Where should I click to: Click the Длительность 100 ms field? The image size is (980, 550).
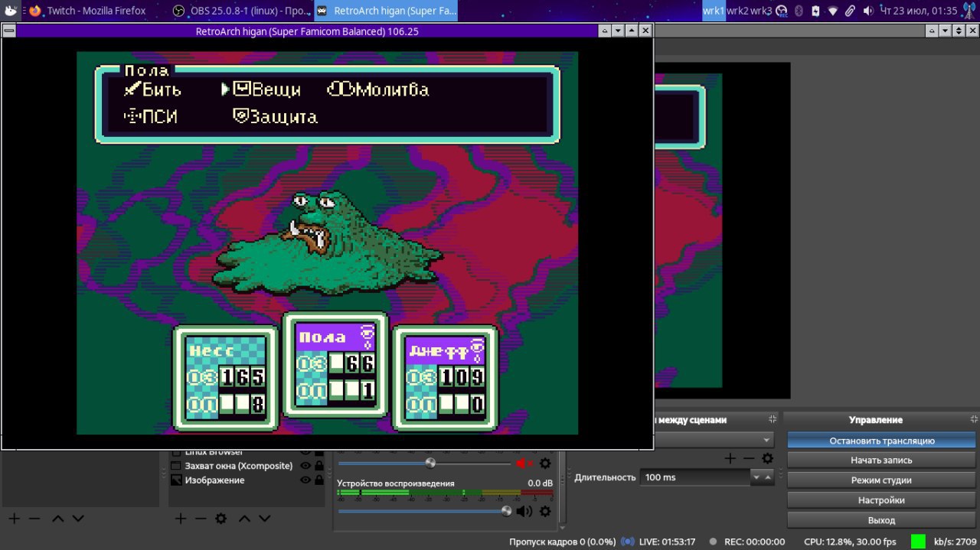click(x=695, y=477)
